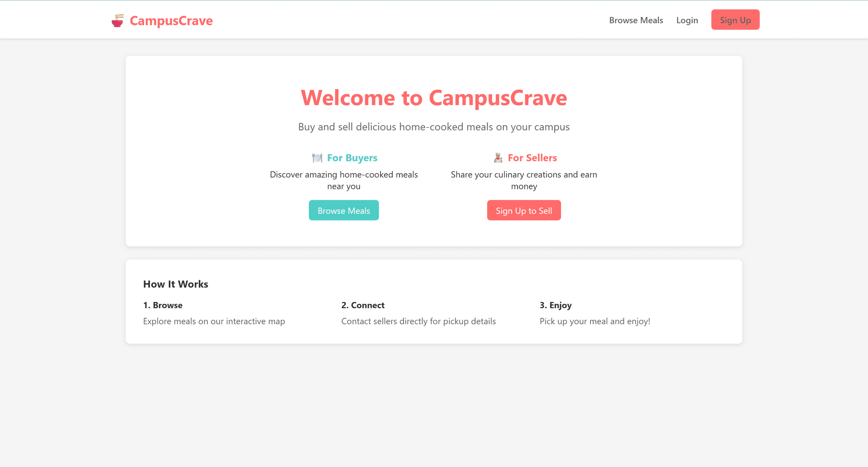Click the chef icon beside For Sellers

pyautogui.click(x=498, y=158)
